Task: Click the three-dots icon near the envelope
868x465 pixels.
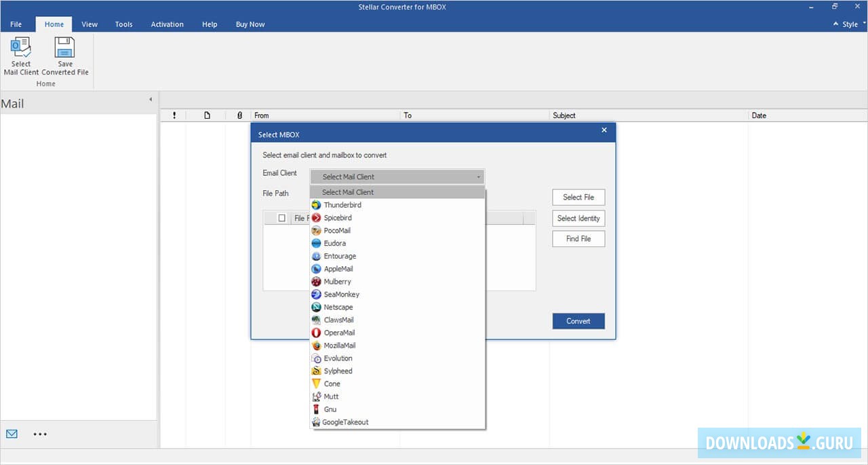Action: (40, 434)
